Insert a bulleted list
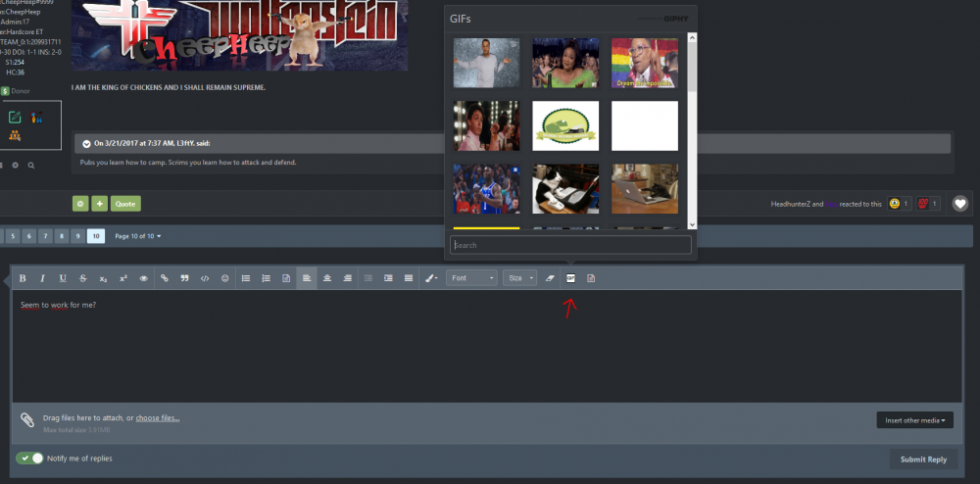This screenshot has height=484, width=980. click(246, 278)
